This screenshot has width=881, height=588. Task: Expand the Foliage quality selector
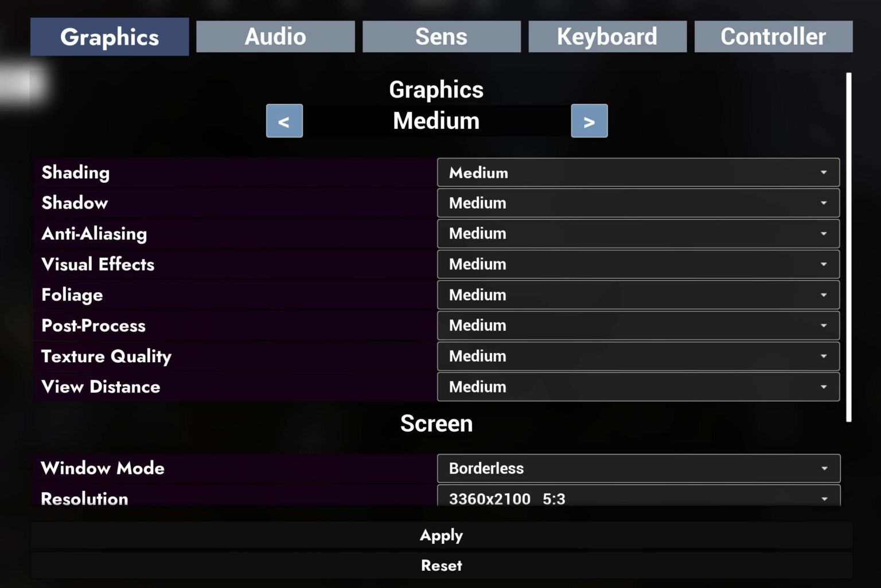pyautogui.click(x=638, y=295)
